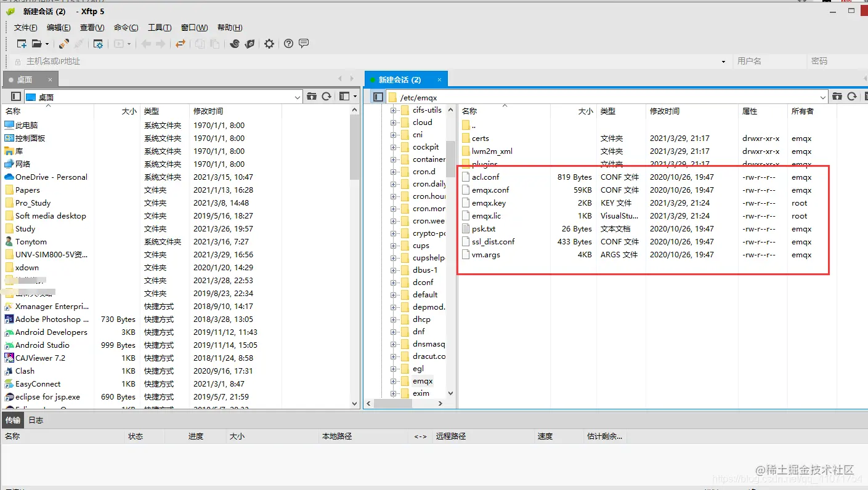Open session properties window icon with gear
The width and height of the screenshot is (868, 490).
click(98, 44)
